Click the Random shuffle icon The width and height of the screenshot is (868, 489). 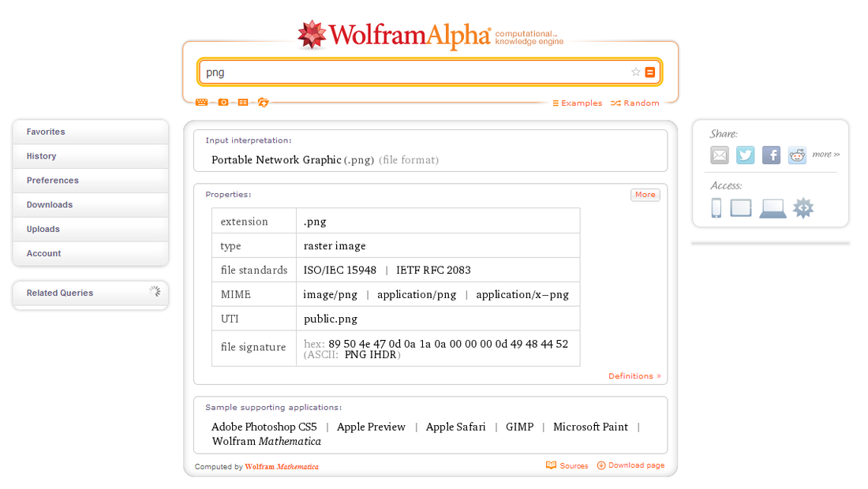pos(615,103)
